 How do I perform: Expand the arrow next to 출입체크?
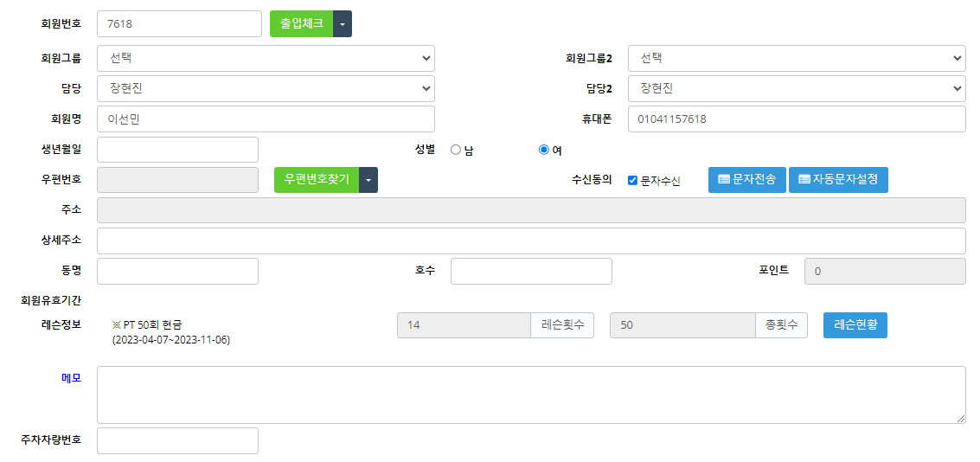(343, 24)
